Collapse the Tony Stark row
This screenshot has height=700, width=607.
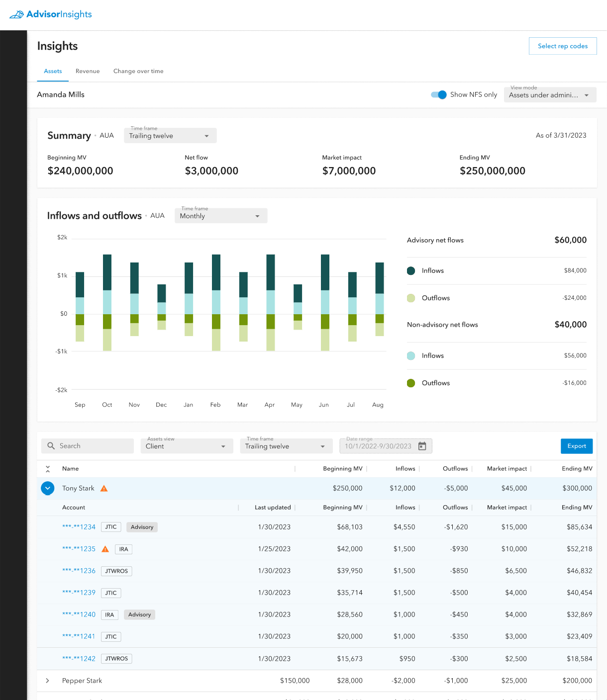47,488
